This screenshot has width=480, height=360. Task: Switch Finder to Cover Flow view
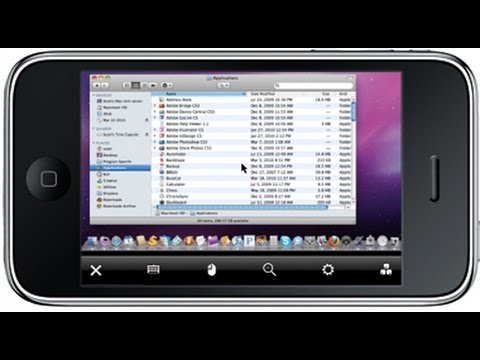153,85
